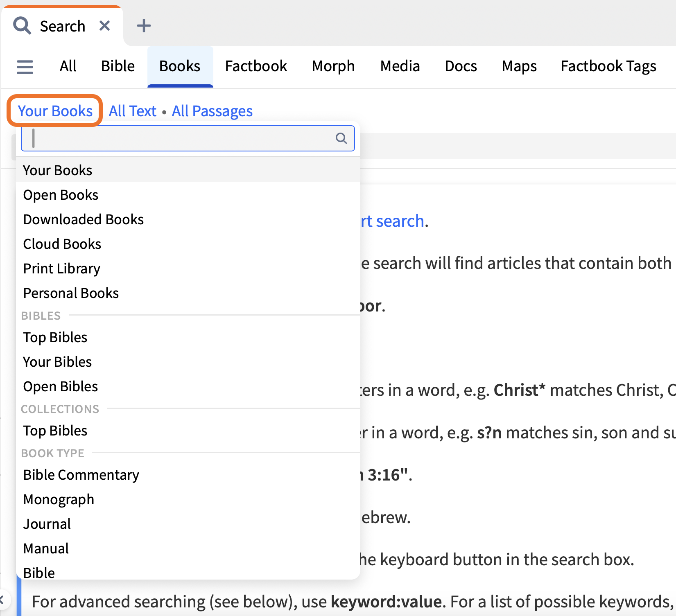The height and width of the screenshot is (616, 676).
Task: Open the Media search tab
Action: point(400,66)
